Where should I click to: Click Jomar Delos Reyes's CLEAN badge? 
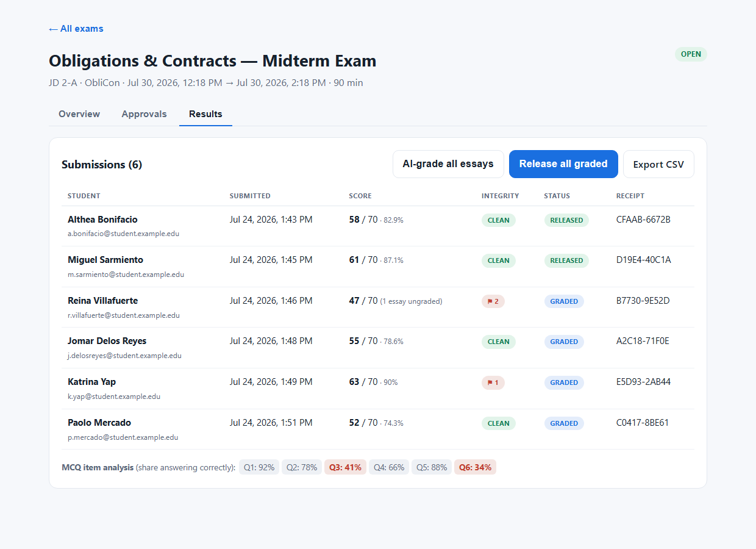click(498, 342)
